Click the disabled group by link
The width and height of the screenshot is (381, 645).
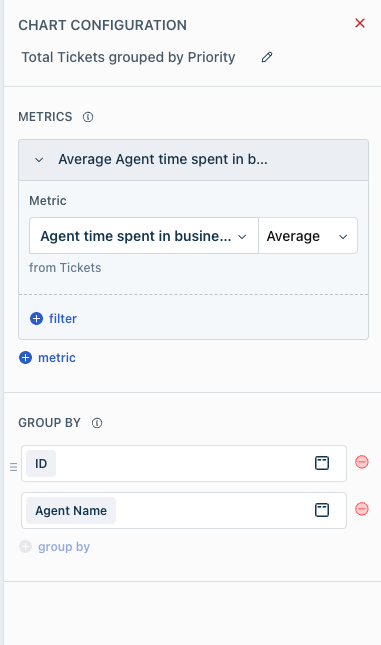pyautogui.click(x=54, y=547)
